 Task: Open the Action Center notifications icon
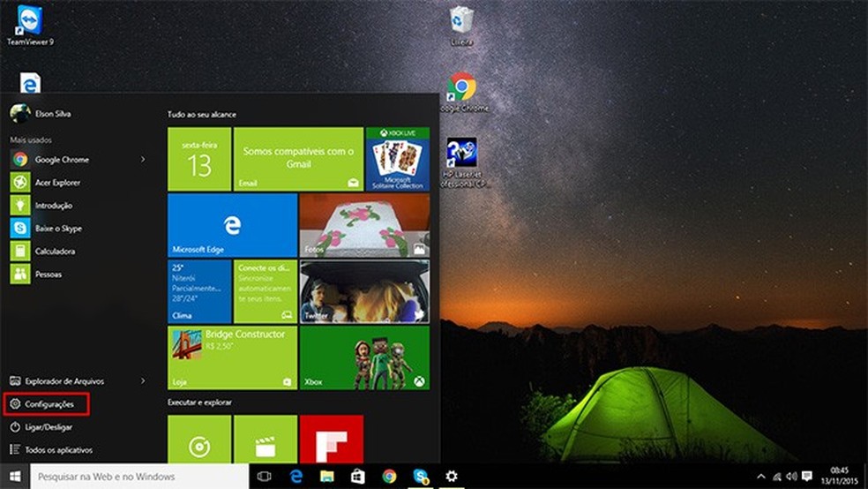pos(807,477)
